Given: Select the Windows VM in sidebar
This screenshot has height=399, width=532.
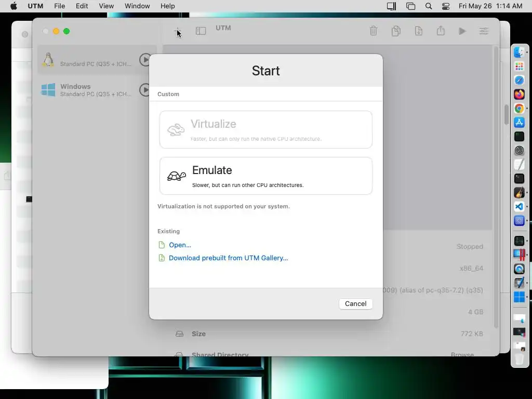Looking at the screenshot, I should click(x=97, y=90).
